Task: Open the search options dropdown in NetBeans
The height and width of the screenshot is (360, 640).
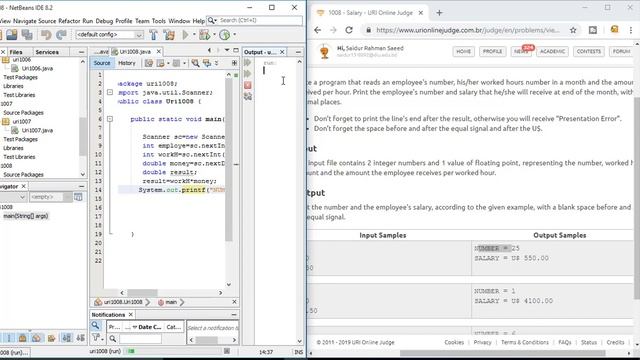Action: [x=212, y=20]
